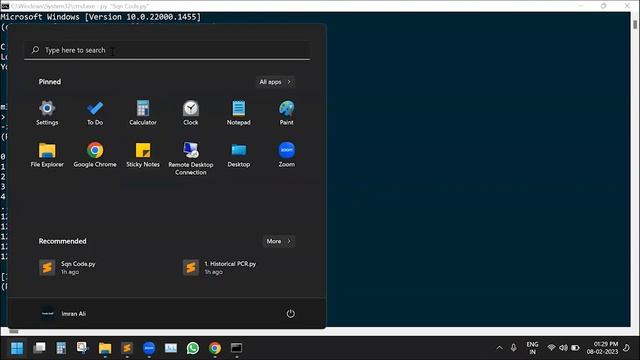
Task: Open recommended file Sqn Code.py
Action: [x=67, y=268]
